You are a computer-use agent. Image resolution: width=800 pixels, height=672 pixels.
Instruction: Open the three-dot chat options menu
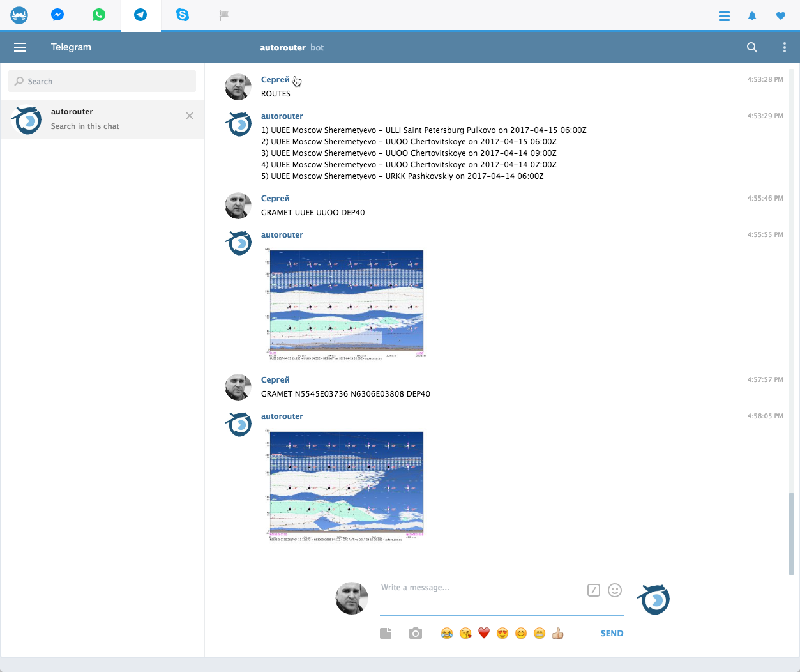click(784, 47)
